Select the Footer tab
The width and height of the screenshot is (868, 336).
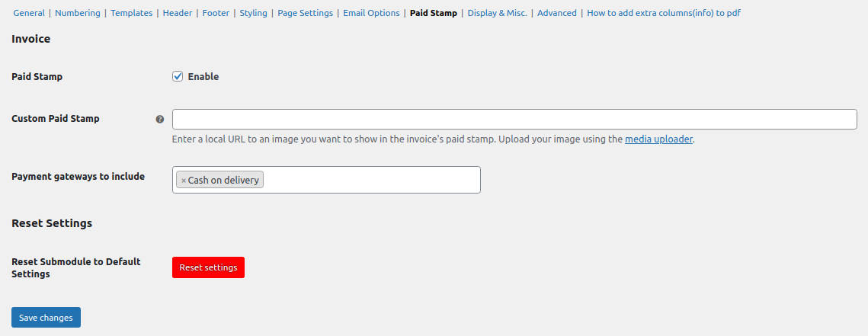[x=216, y=13]
